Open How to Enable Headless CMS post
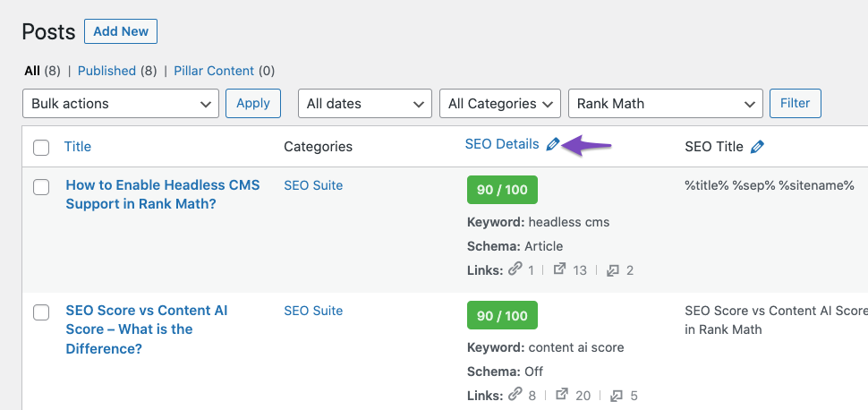This screenshot has height=410, width=868. [163, 194]
